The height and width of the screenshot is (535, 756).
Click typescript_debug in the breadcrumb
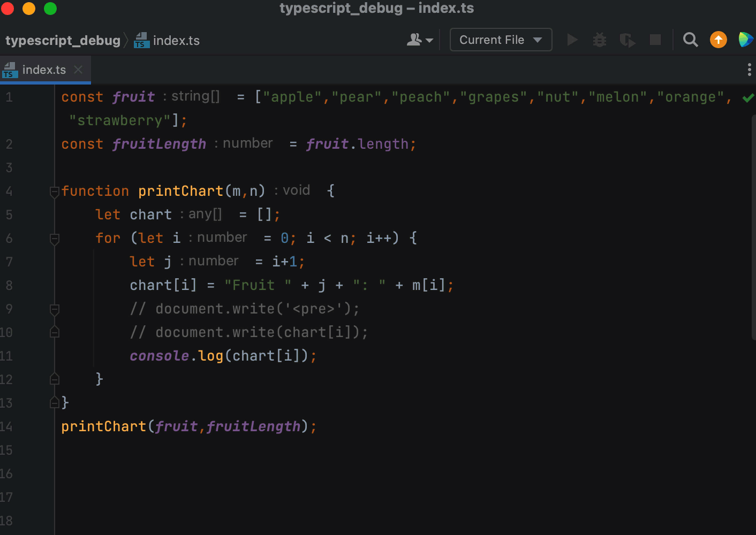click(x=63, y=41)
